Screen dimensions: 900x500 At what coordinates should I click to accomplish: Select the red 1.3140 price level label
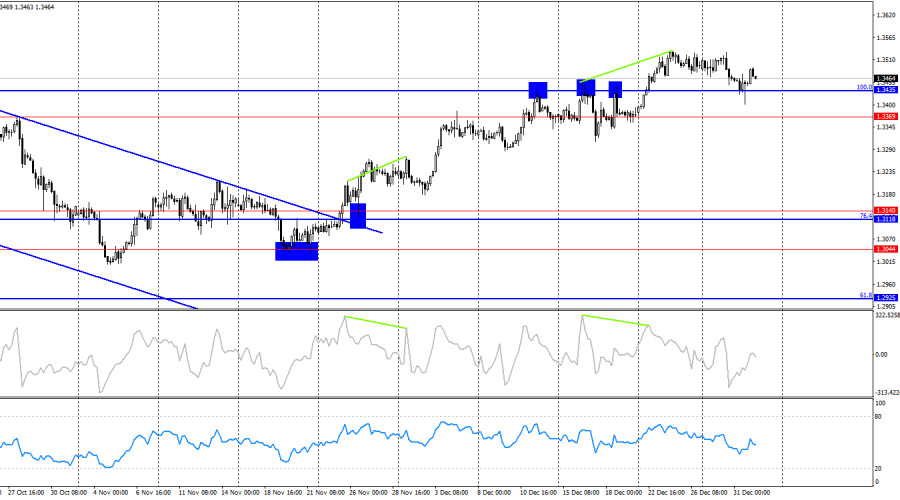click(x=885, y=210)
